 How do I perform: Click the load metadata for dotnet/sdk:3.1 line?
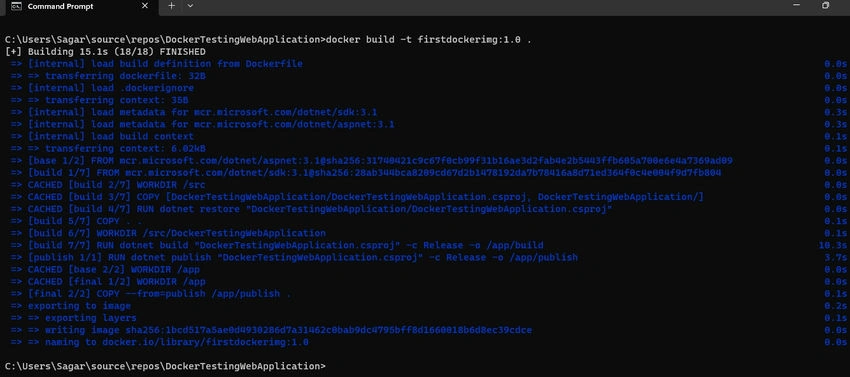pos(194,113)
